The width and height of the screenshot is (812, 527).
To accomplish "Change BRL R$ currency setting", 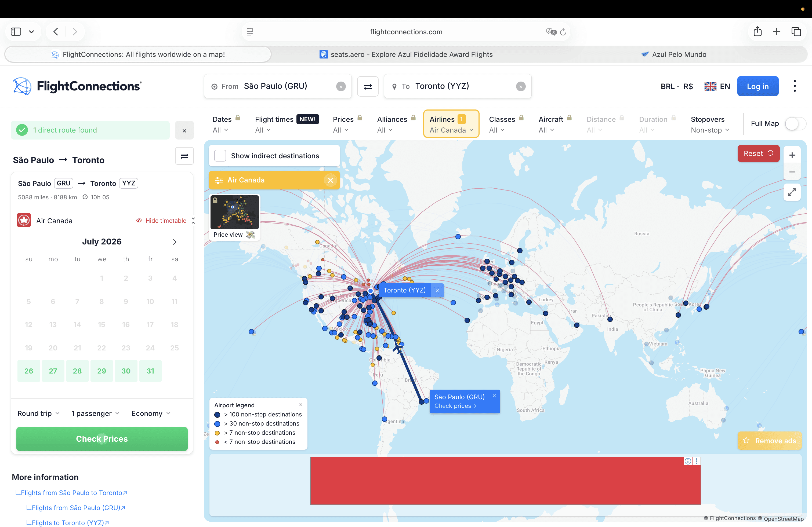I will pyautogui.click(x=677, y=87).
